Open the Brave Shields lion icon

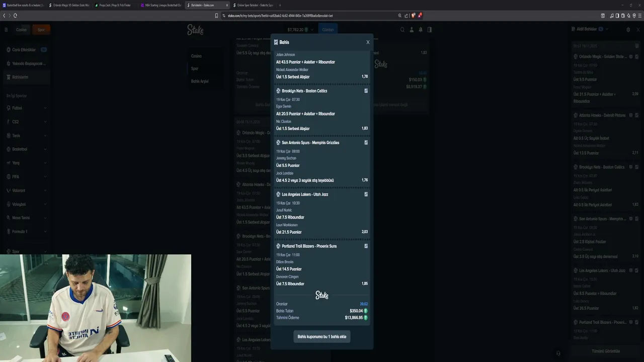414,16
